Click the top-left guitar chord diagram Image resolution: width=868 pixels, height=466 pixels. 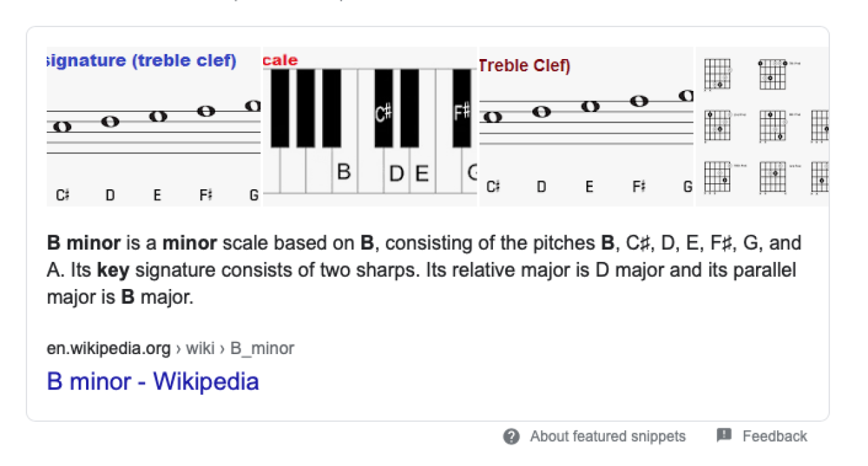tap(716, 74)
